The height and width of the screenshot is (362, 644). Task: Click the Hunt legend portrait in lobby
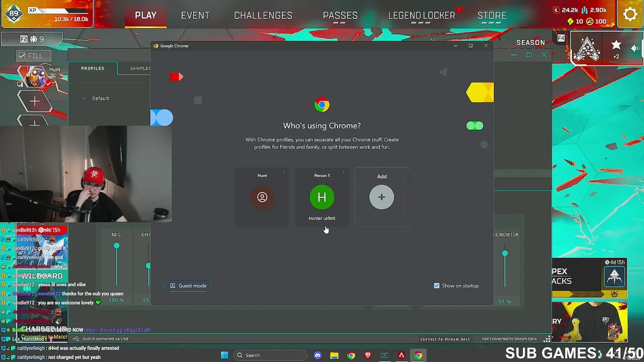point(34,77)
